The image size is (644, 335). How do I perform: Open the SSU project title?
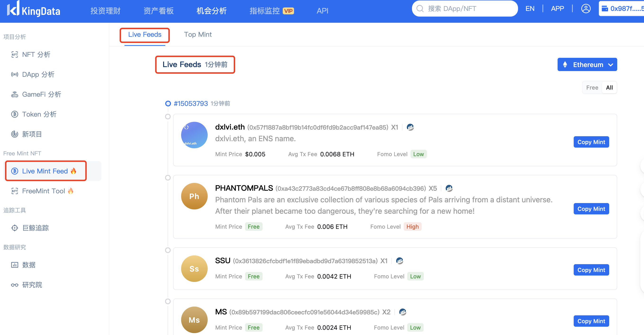click(x=223, y=261)
